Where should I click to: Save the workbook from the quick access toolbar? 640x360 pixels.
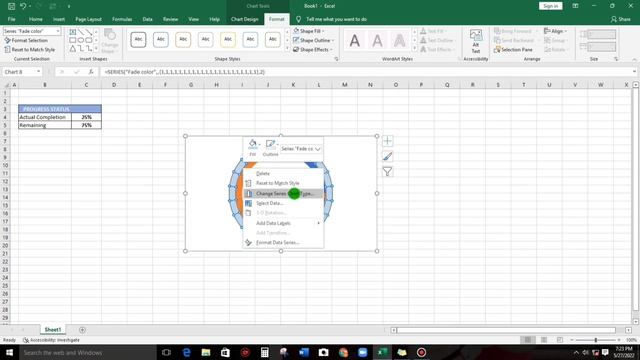pyautogui.click(x=11, y=6)
